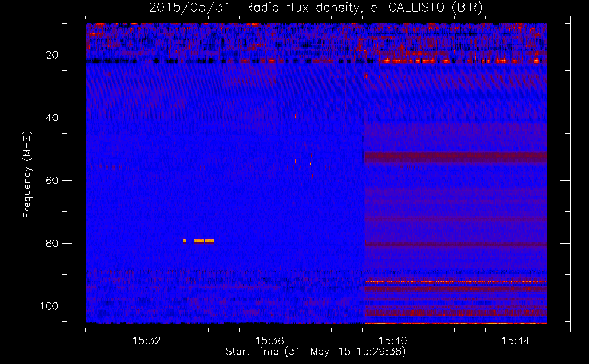Click the time tick label "15:40"
This screenshot has height=364, width=589.
coord(393,341)
